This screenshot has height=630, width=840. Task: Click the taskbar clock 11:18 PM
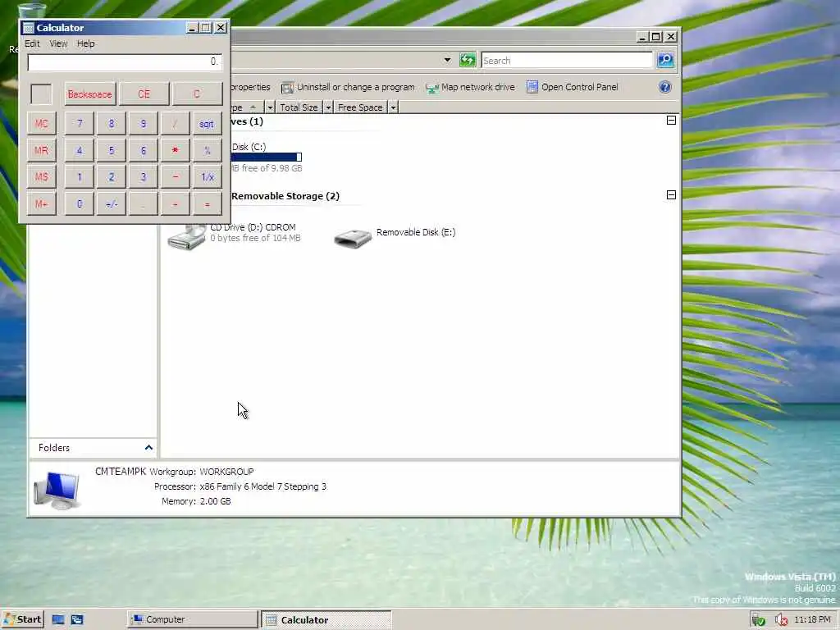(x=812, y=619)
